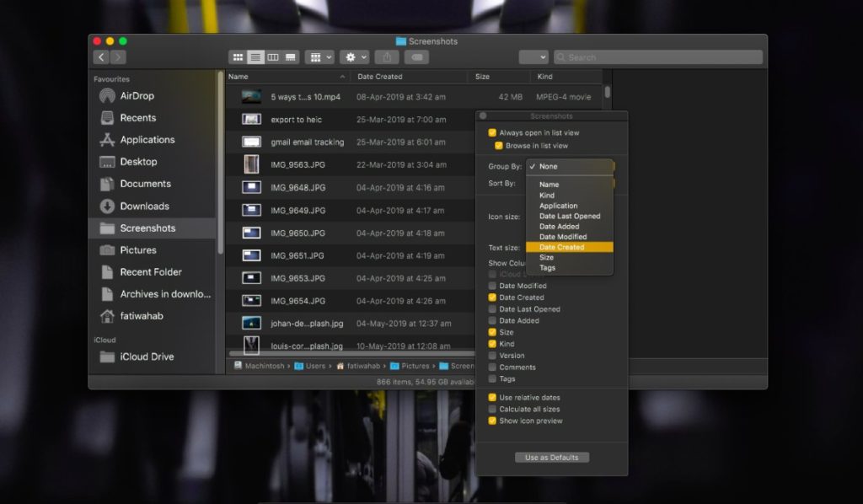Open the search scope dropdown
This screenshot has height=504, width=863.
(533, 56)
